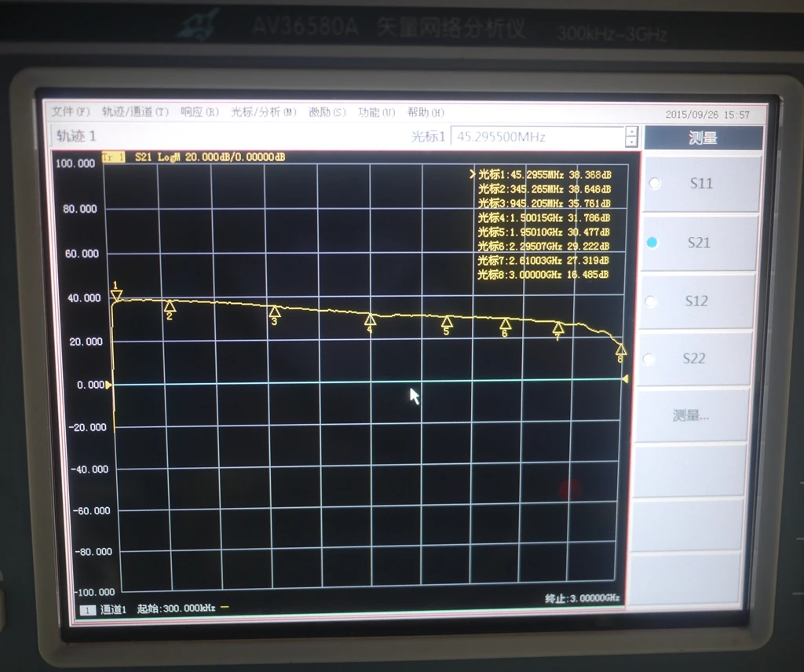This screenshot has width=804, height=672.
Task: Select the S12 measurement radio button
Action: tap(651, 301)
